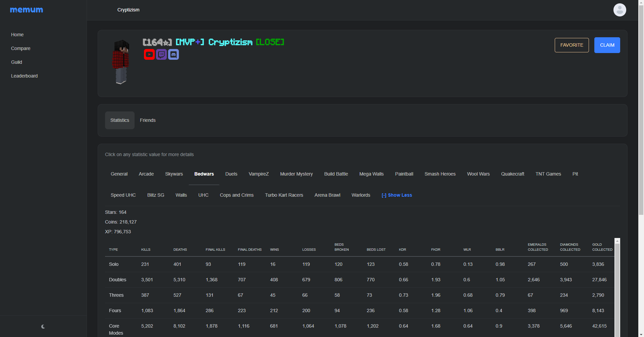Click Solo kills value 231
The width and height of the screenshot is (644, 337).
click(145, 264)
